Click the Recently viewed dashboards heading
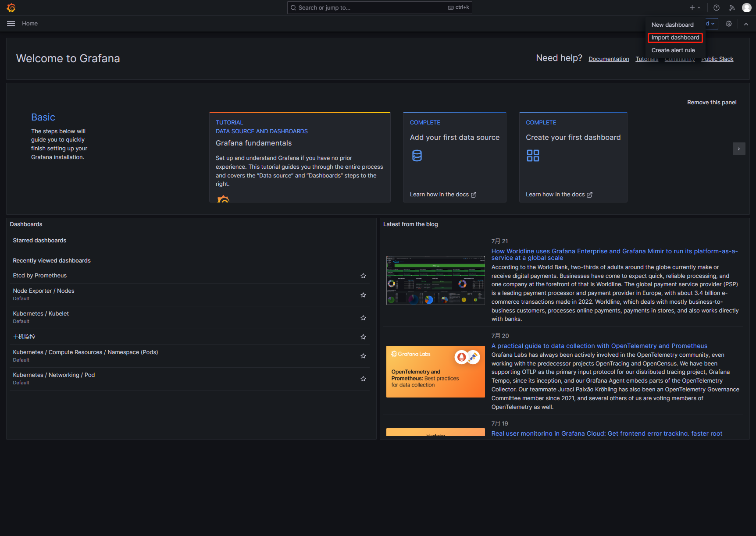Viewport: 756px width, 536px height. pos(52,261)
